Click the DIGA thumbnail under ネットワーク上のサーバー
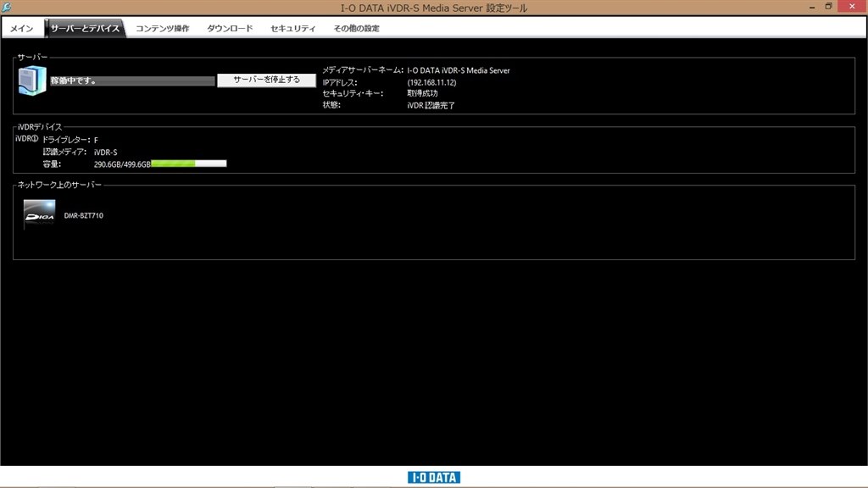Viewport: 868px width, 488px height. [38, 212]
